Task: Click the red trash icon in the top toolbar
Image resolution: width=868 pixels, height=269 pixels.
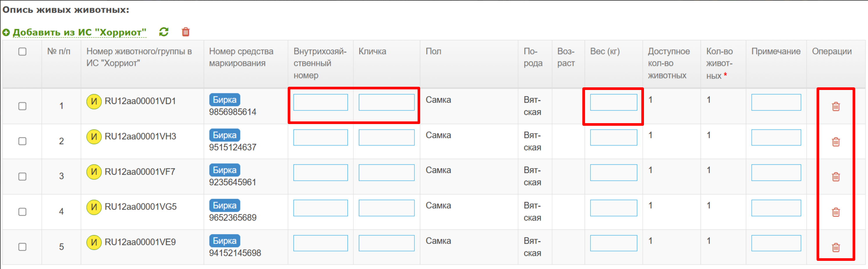Action: point(186,32)
